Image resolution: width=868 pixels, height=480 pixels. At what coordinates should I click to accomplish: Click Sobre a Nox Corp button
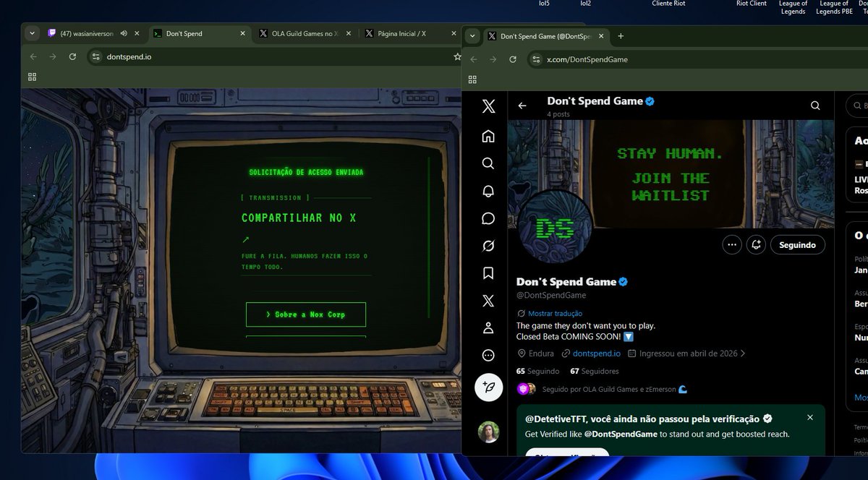tap(305, 314)
